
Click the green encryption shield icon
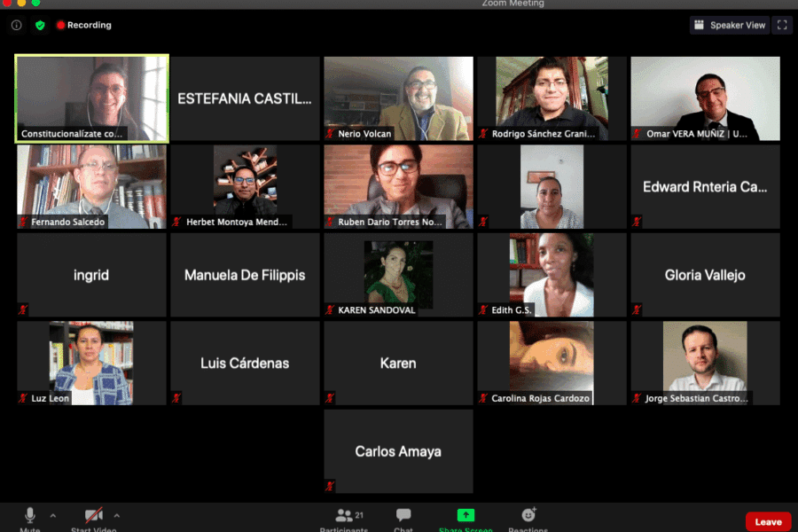(x=40, y=26)
